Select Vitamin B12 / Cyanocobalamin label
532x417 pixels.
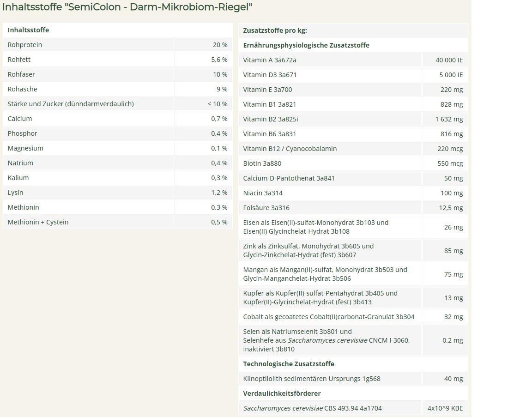click(x=290, y=148)
